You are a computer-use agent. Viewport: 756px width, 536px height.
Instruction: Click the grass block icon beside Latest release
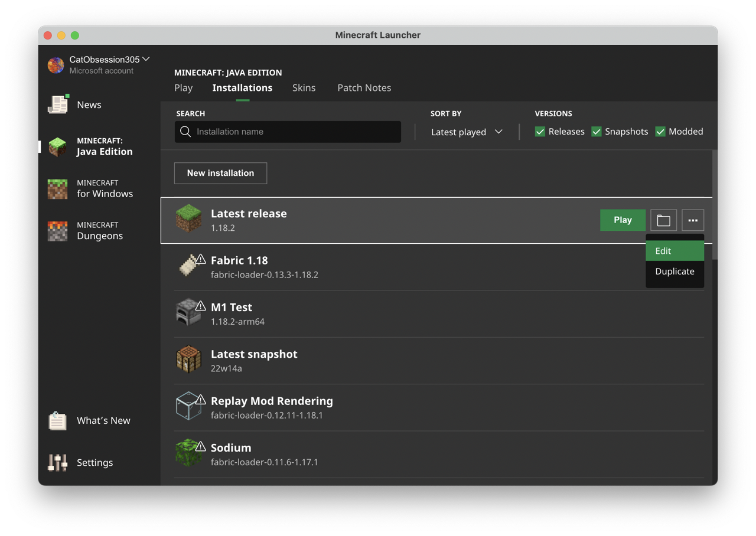[x=188, y=220]
